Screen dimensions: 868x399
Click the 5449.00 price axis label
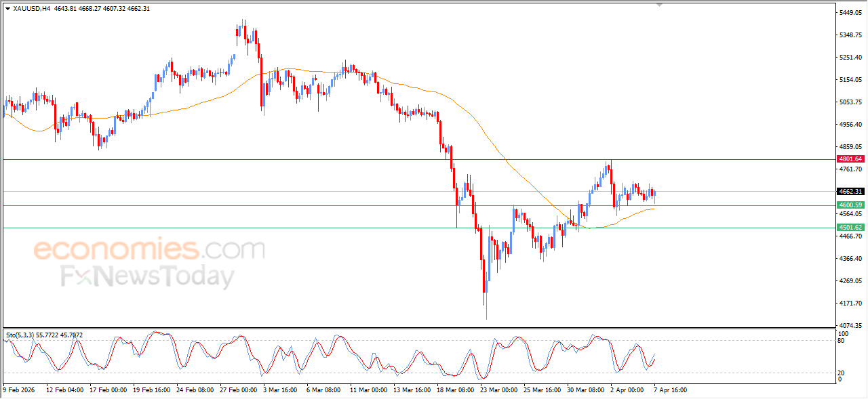point(852,13)
